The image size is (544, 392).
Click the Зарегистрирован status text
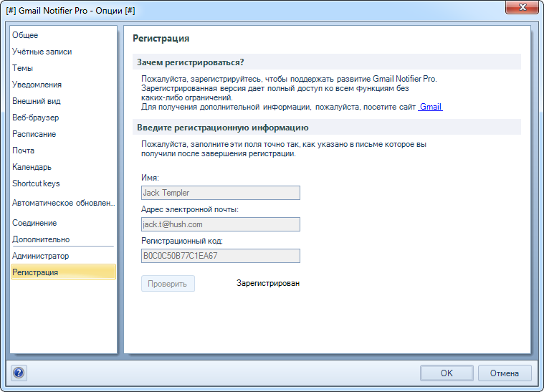click(268, 283)
